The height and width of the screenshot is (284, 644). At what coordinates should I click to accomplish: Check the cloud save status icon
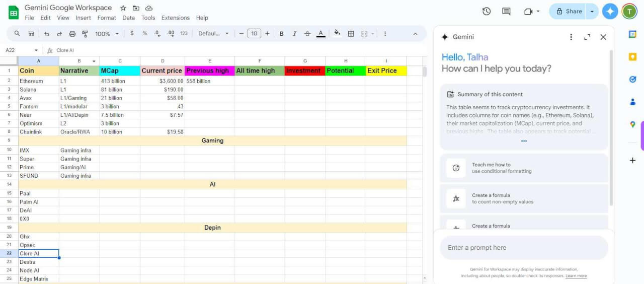[x=149, y=8]
